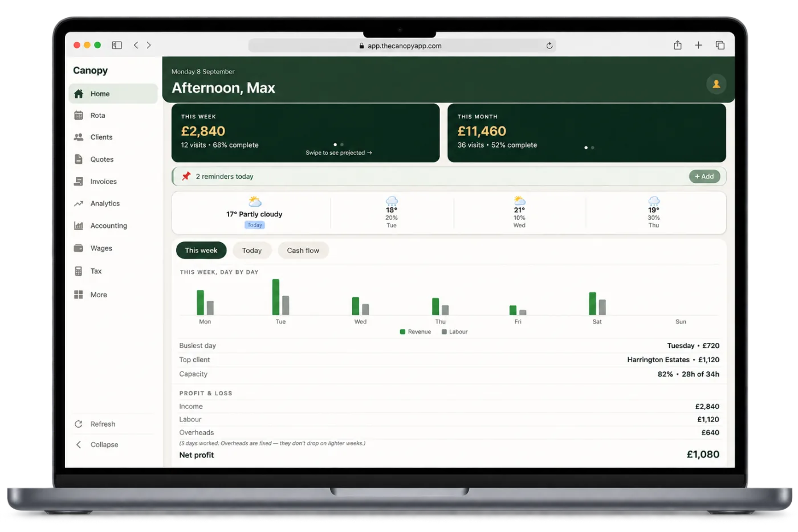Select second page dot on This Month card
798x532 pixels.
coord(593,148)
